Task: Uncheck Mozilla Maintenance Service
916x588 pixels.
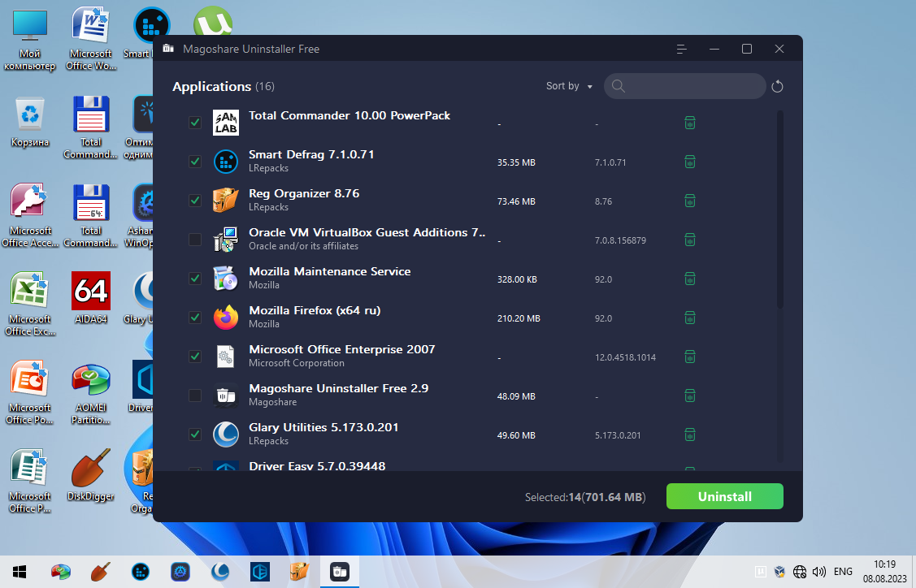Action: (195, 279)
